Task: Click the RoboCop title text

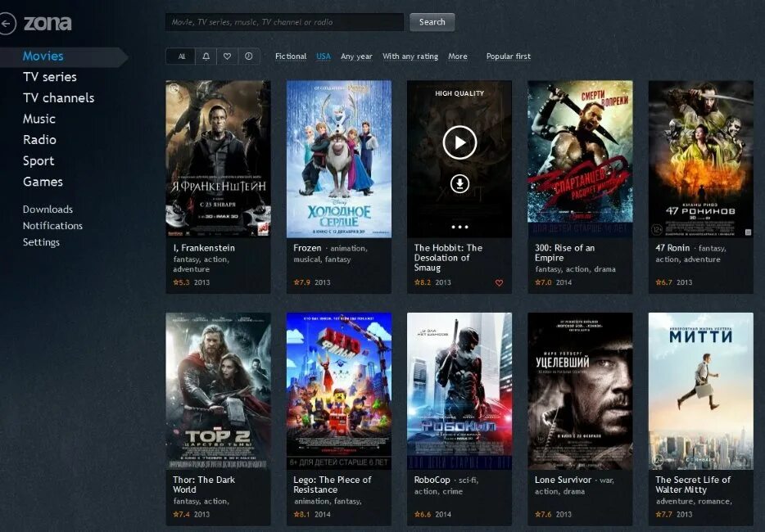Action: 432,480
